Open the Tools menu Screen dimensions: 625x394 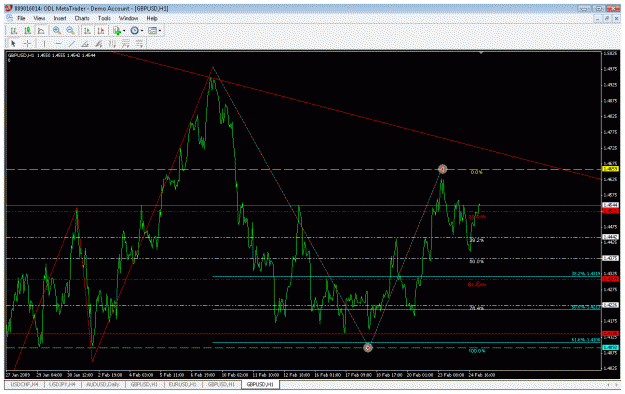pyautogui.click(x=104, y=18)
